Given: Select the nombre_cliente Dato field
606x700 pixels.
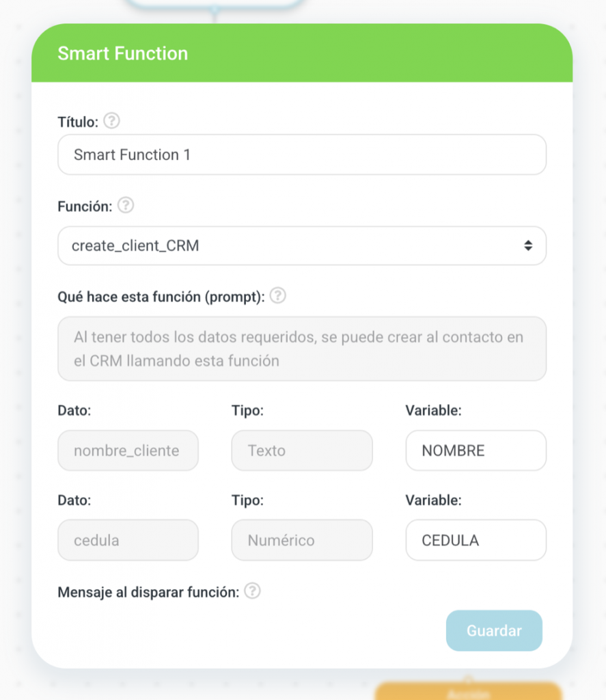Looking at the screenshot, I should point(128,450).
